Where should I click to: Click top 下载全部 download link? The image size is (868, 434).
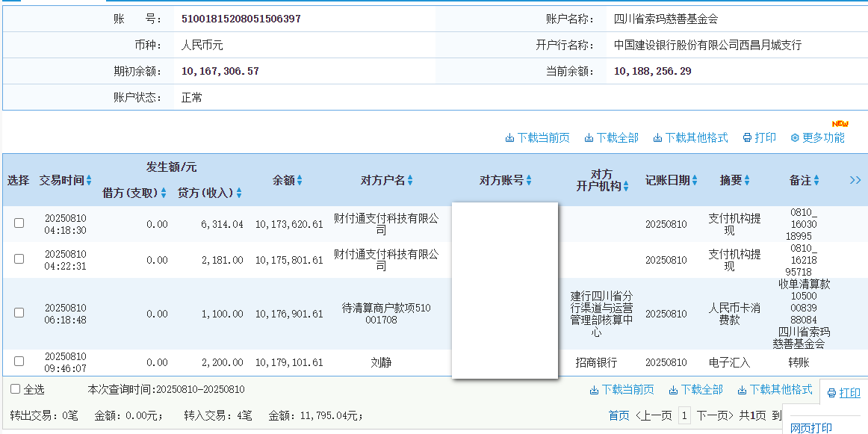612,138
